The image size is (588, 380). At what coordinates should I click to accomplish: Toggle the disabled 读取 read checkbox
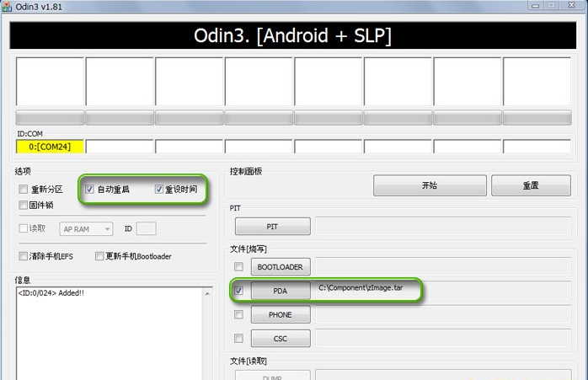point(24,228)
